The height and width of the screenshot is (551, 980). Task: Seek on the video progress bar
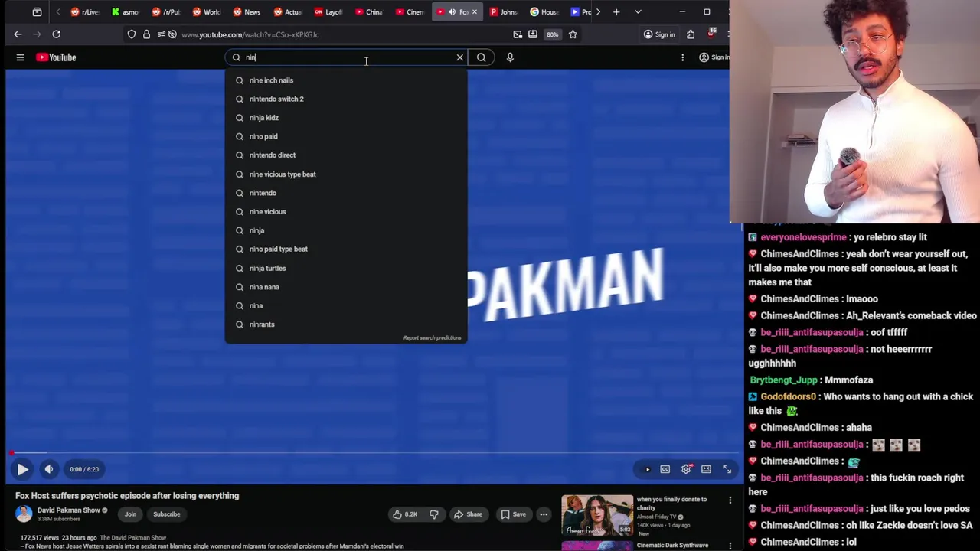tap(374, 453)
